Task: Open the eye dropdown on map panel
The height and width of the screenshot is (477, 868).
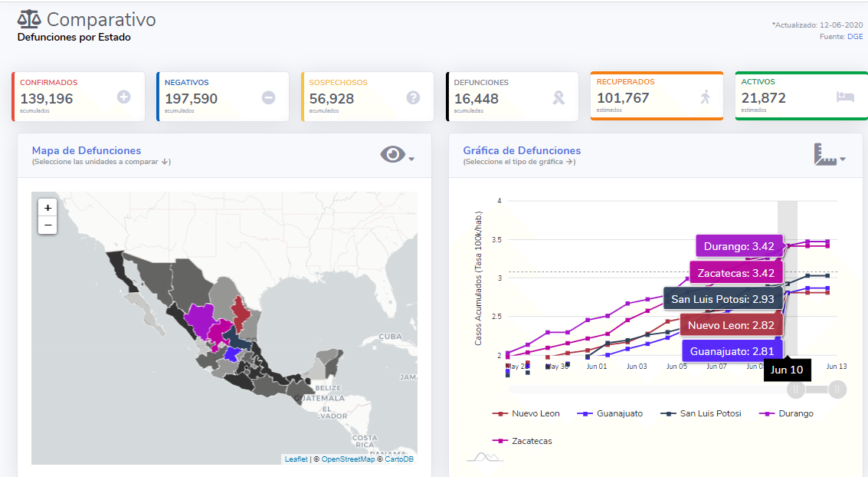Action: pyautogui.click(x=397, y=155)
